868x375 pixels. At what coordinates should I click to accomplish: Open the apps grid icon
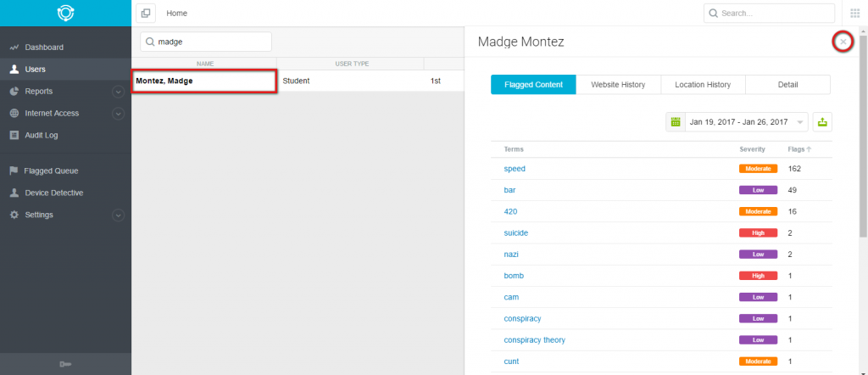[854, 14]
